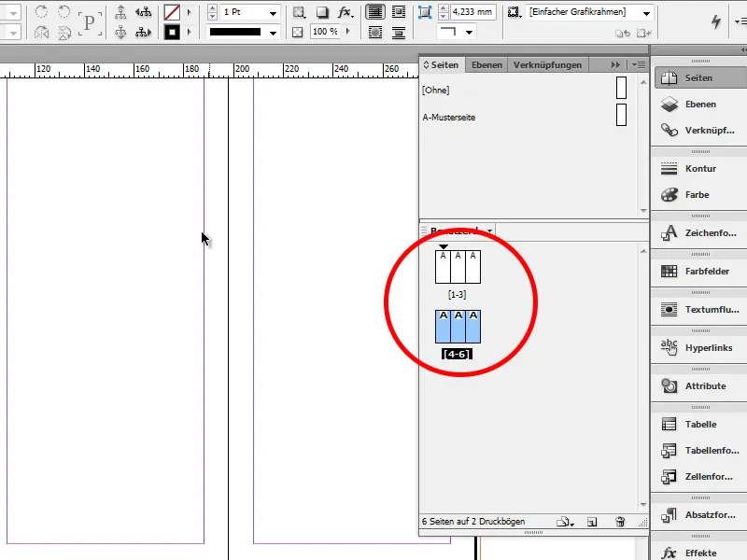Viewport: 747px width, 560px height.
Task: Open control panel flyout menu
Action: (x=740, y=21)
